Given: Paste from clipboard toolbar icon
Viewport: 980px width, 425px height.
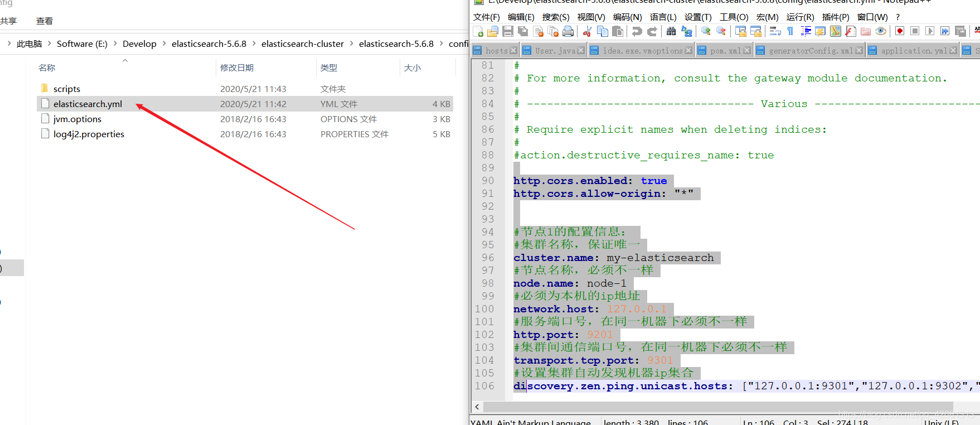Looking at the screenshot, I should pyautogui.click(x=618, y=31).
